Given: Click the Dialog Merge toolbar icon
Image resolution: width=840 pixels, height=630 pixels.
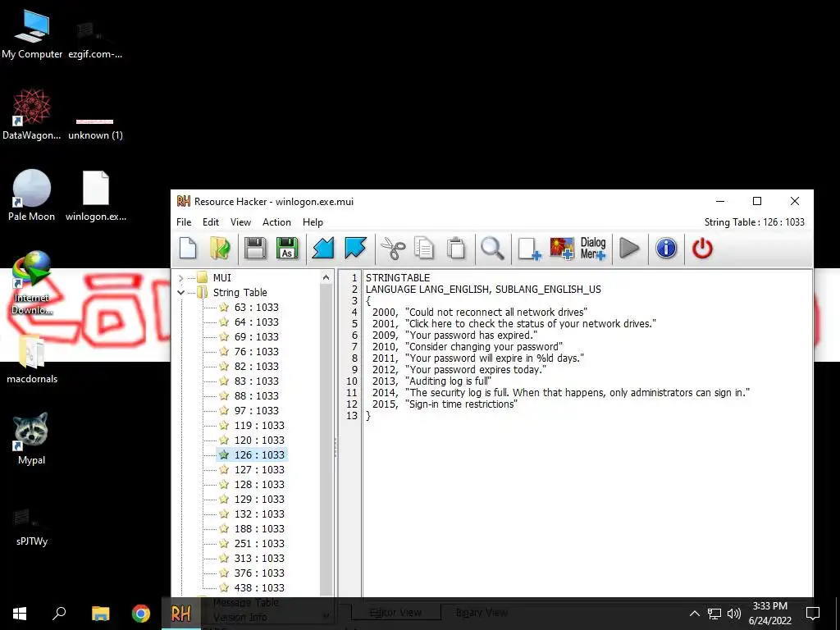Looking at the screenshot, I should tap(593, 249).
